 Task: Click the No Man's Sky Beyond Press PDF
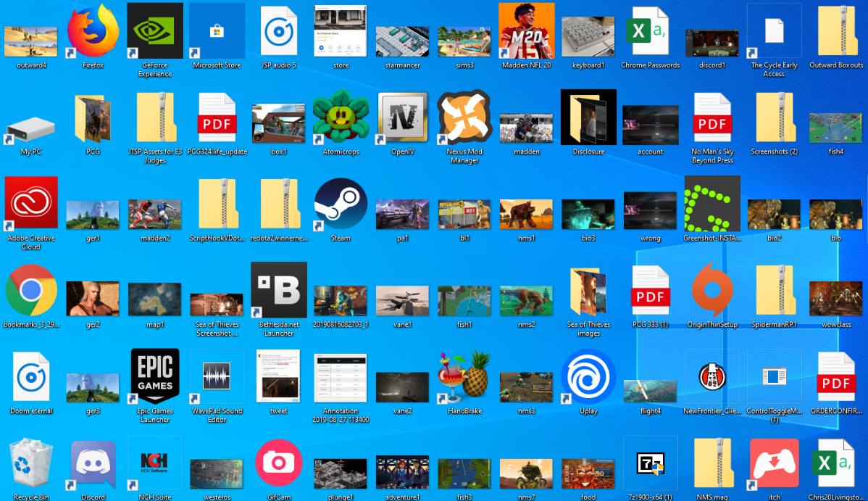(711, 118)
